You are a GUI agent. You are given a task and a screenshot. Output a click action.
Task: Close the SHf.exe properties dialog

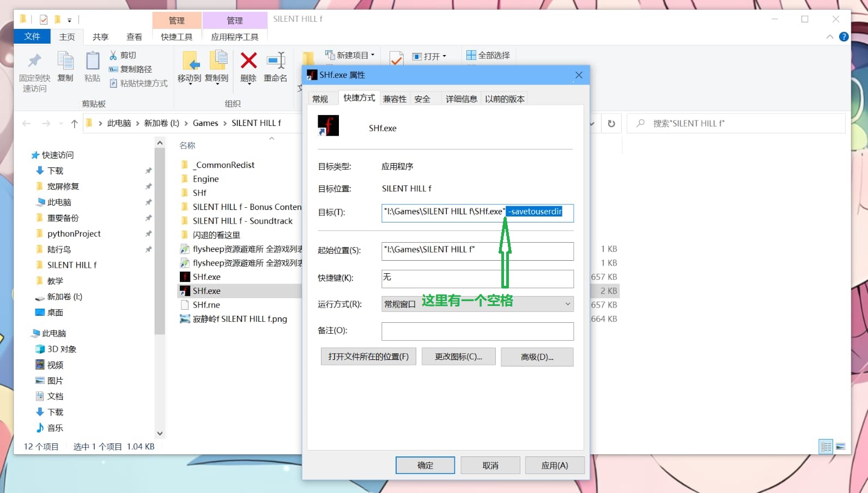pos(579,75)
